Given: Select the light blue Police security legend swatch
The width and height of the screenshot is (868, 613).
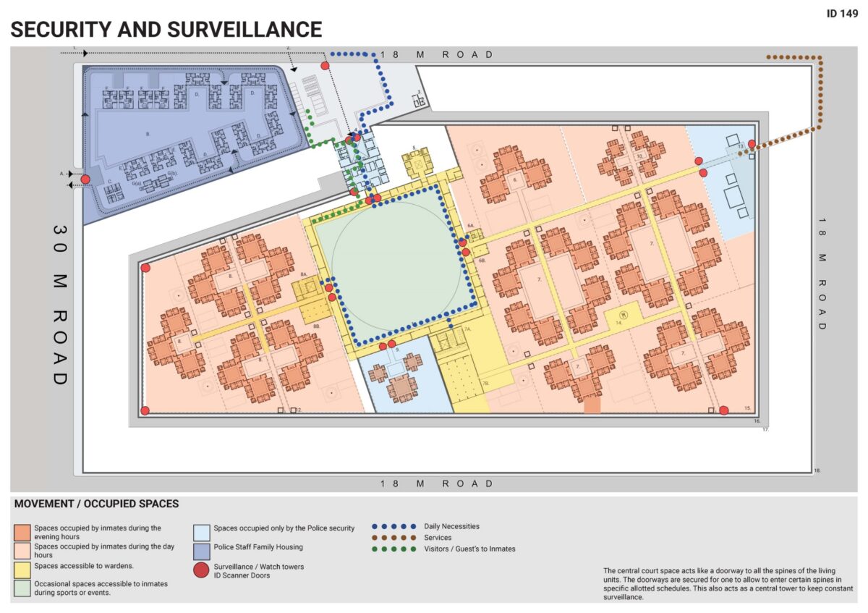Looking at the screenshot, I should (x=202, y=532).
